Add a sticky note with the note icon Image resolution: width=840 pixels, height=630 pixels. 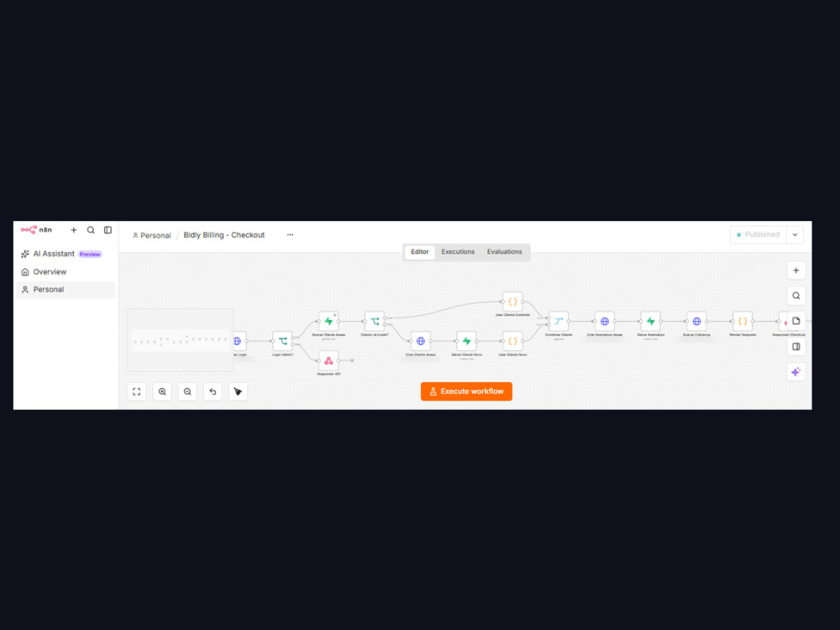(796, 321)
